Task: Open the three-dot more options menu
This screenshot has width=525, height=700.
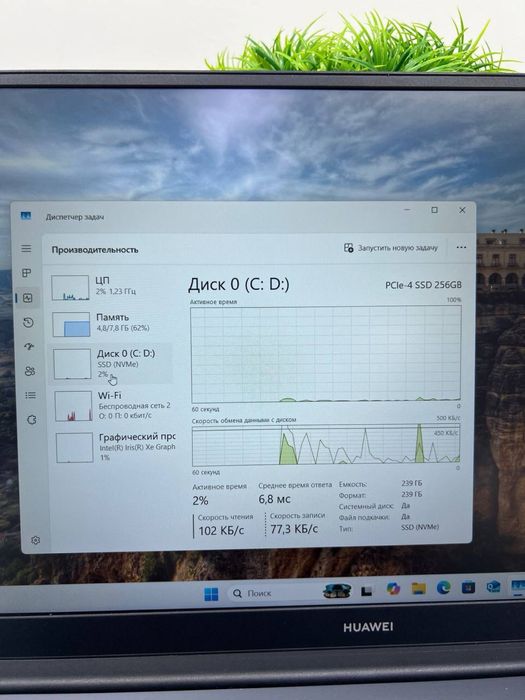Action: [461, 247]
